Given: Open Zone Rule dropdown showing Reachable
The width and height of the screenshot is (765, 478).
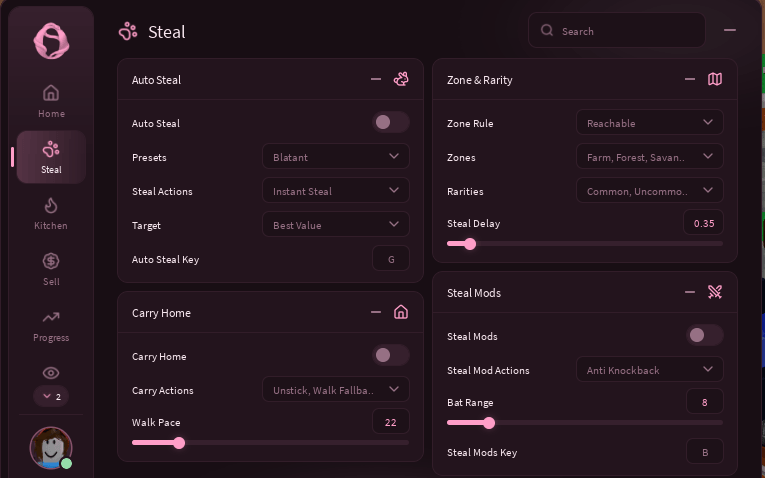Looking at the screenshot, I should (x=650, y=122).
